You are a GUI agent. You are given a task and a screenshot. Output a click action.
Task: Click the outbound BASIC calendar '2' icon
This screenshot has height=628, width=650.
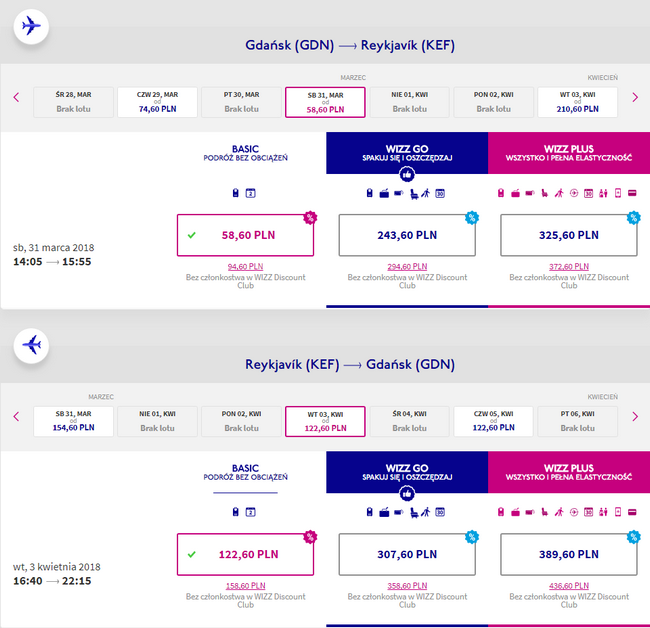(x=250, y=193)
